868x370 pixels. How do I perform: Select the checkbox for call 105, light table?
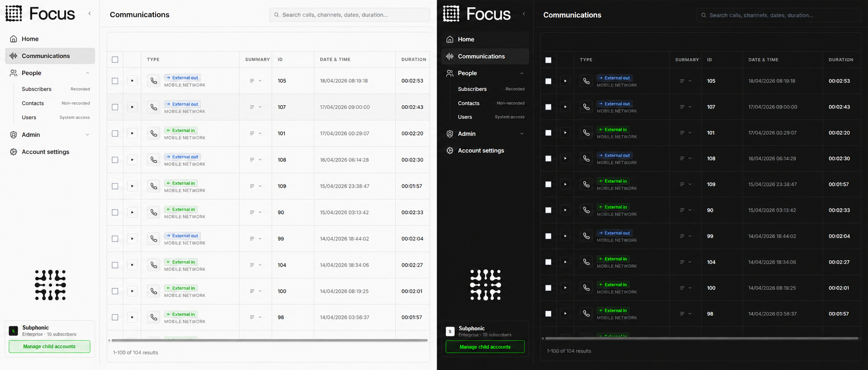click(x=115, y=81)
